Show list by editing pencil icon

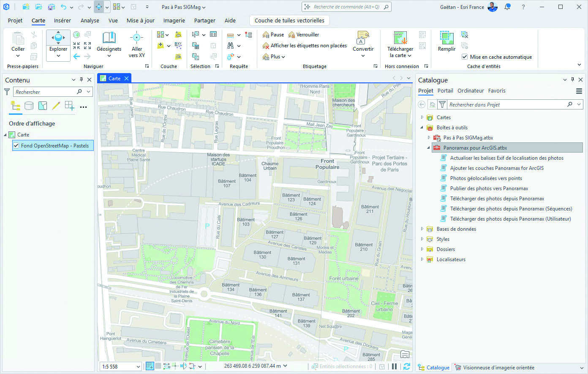pyautogui.click(x=56, y=106)
